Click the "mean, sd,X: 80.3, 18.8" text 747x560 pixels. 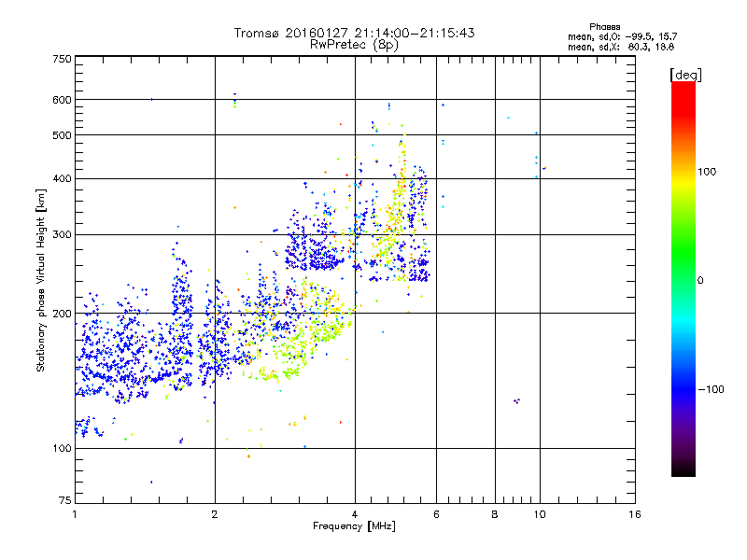pyautogui.click(x=621, y=47)
